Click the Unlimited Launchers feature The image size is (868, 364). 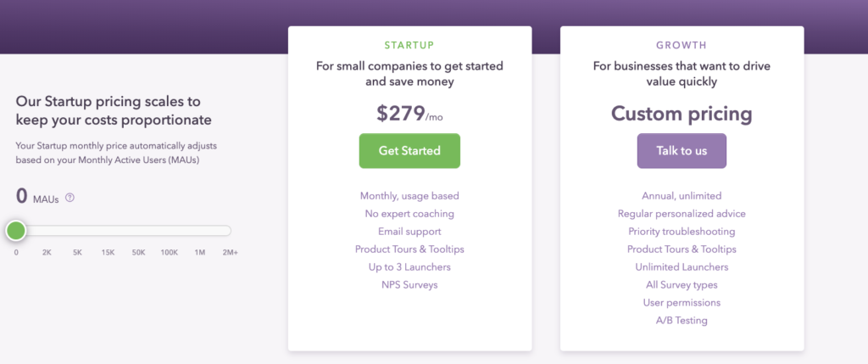682,267
